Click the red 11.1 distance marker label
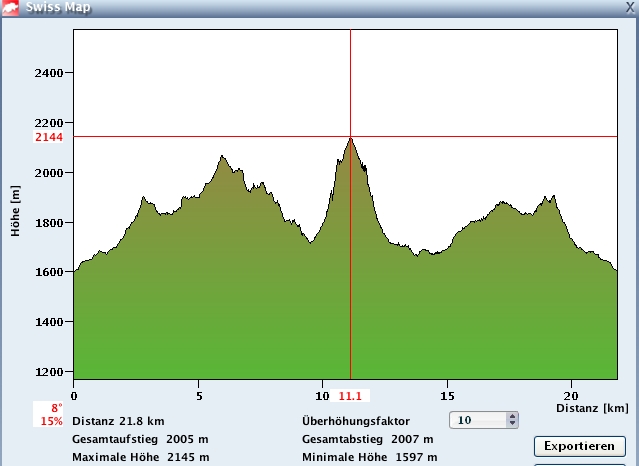Screen dimensions: 639x466 tap(350, 396)
